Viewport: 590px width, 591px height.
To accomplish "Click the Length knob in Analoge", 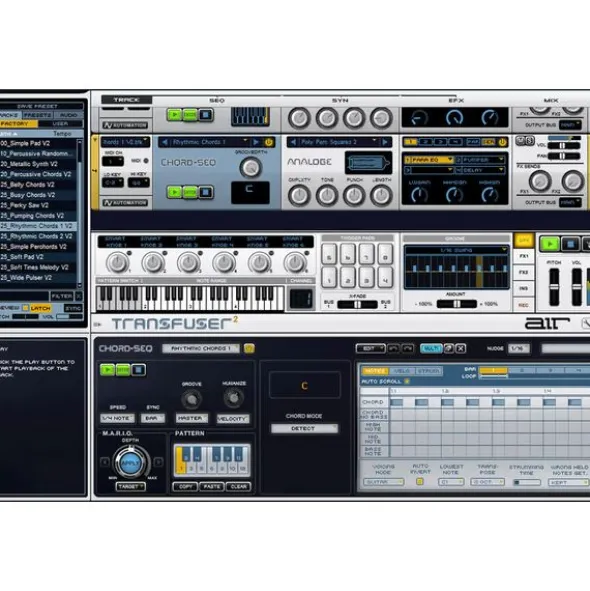I will coord(381,195).
